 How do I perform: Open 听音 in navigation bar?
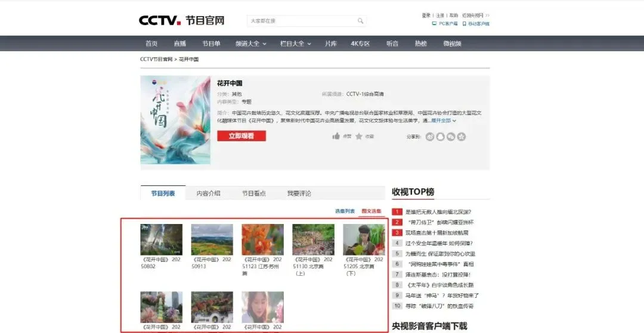click(392, 43)
